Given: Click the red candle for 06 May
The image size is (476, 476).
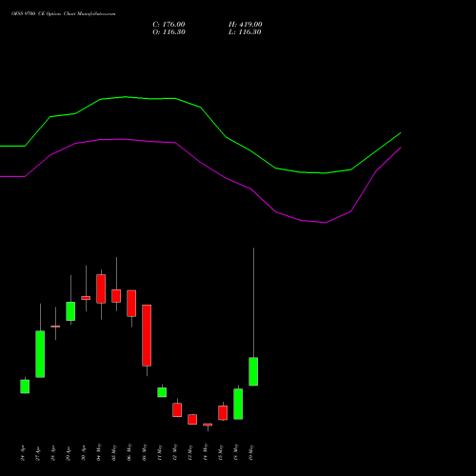Looking at the screenshot, I should [131, 304].
